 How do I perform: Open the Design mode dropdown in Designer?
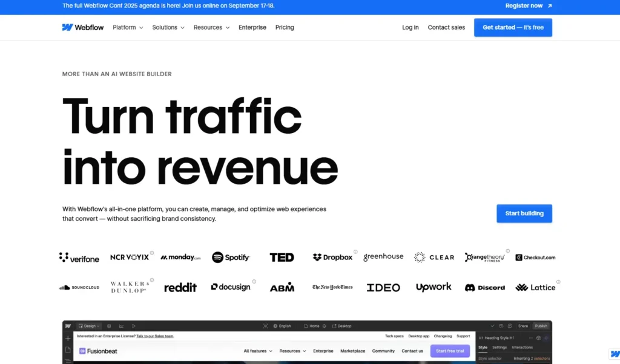click(x=89, y=326)
